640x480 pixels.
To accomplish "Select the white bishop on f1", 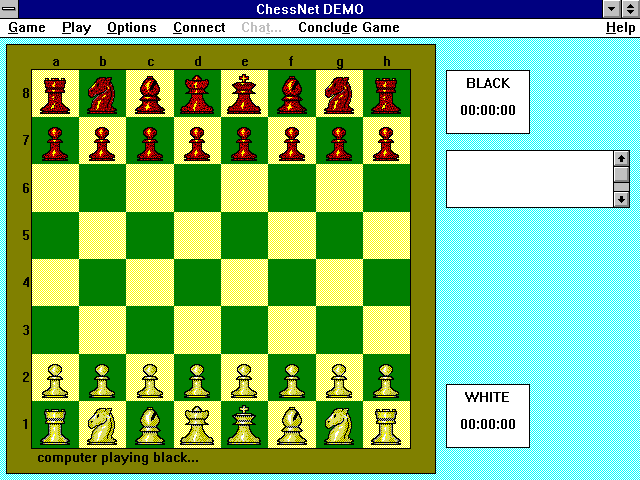I will click(x=291, y=427).
